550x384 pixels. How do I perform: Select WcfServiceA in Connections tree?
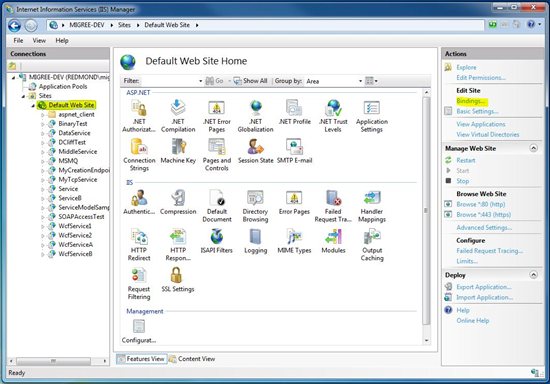tap(75, 244)
